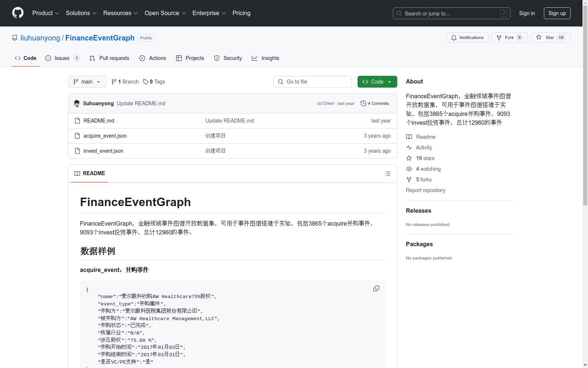Select the README tab header
Viewport: 588px width, 368px height.
click(x=90, y=173)
